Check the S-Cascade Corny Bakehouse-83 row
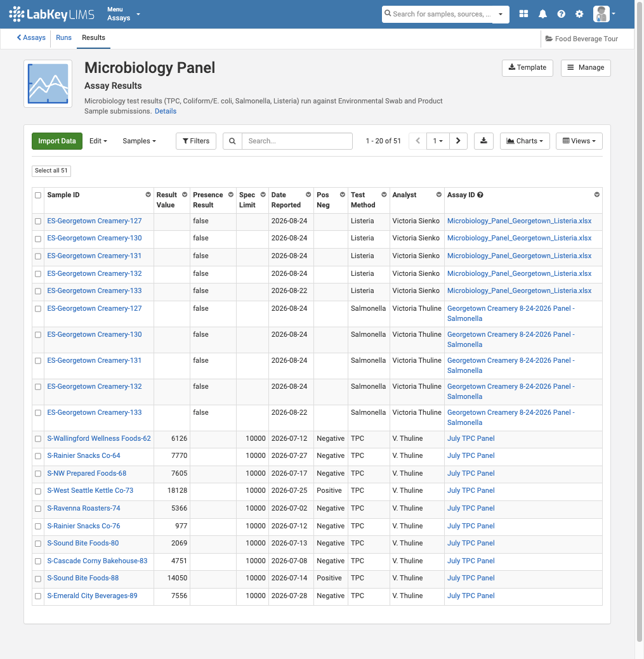The width and height of the screenshot is (644, 659). coord(38,561)
